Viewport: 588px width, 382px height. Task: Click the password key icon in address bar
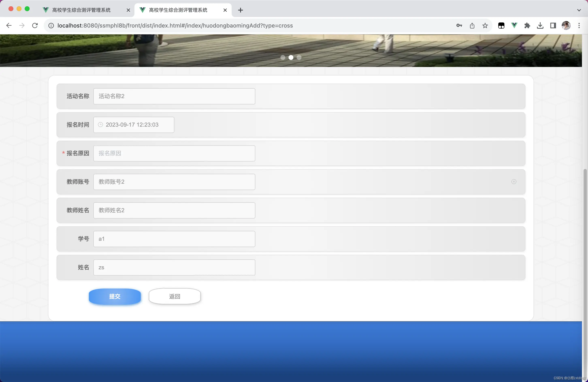tap(459, 26)
